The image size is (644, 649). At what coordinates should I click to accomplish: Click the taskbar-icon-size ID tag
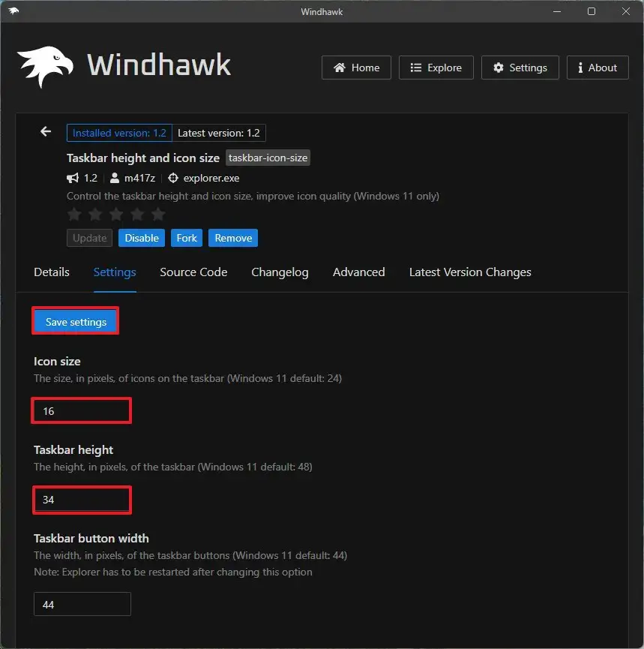click(x=268, y=158)
